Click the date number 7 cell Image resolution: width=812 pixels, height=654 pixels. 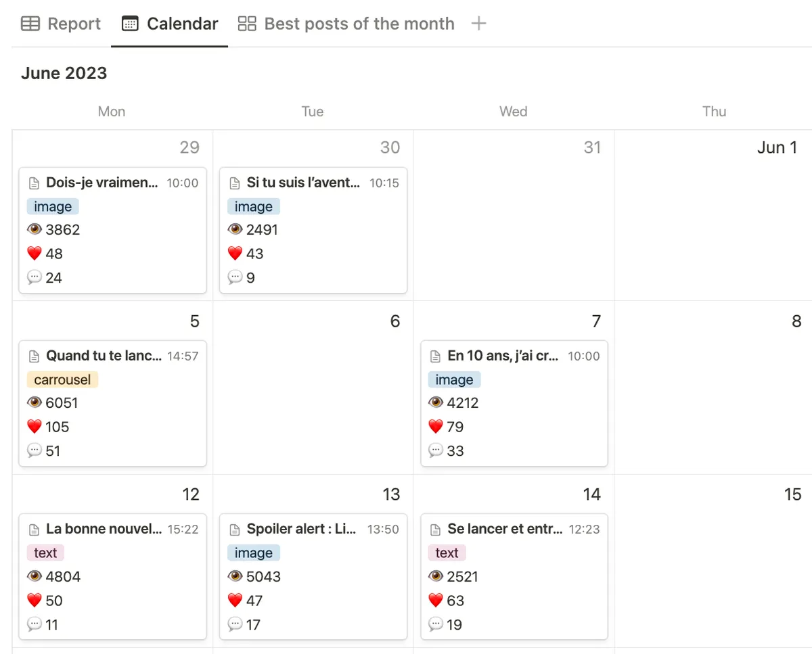pos(596,321)
